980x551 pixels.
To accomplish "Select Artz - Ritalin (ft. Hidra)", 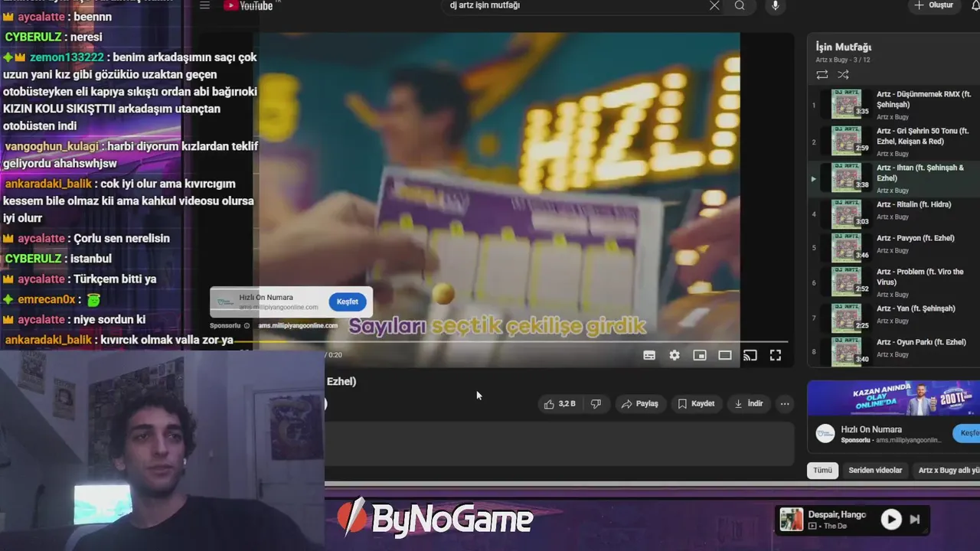I will coord(894,214).
